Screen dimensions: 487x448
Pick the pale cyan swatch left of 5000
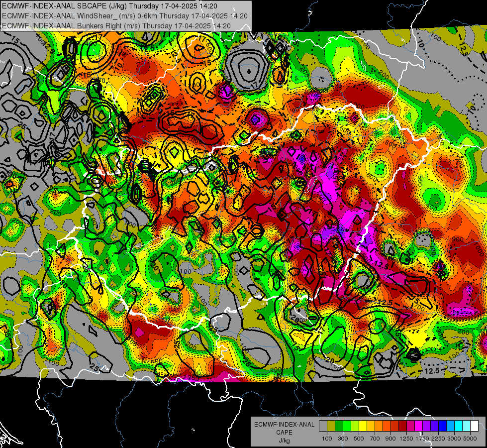(467, 426)
